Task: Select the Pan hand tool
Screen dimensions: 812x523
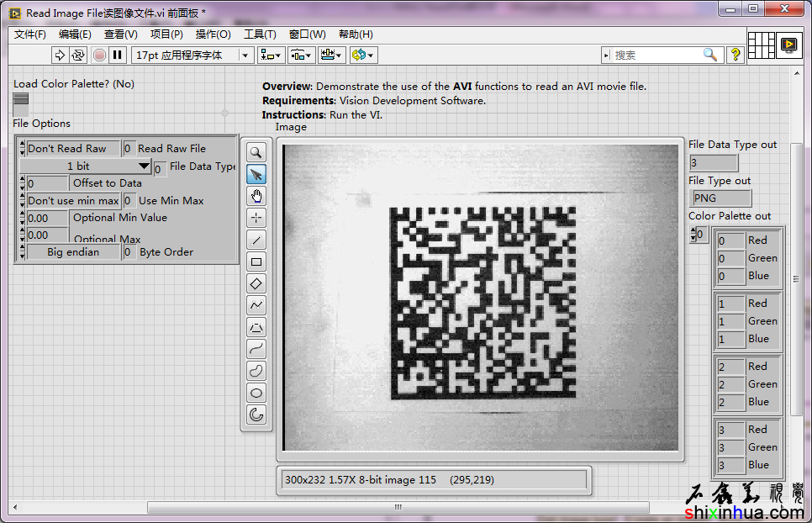Action: pos(256,196)
